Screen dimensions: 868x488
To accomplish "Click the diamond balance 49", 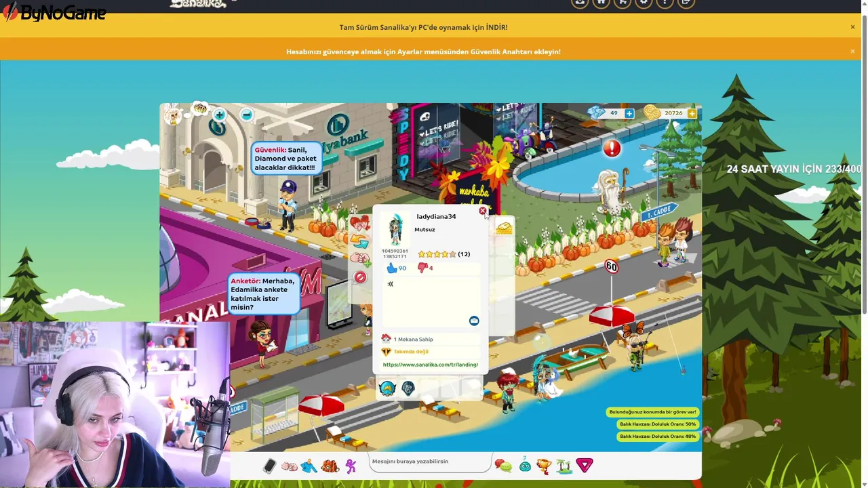I will [614, 113].
